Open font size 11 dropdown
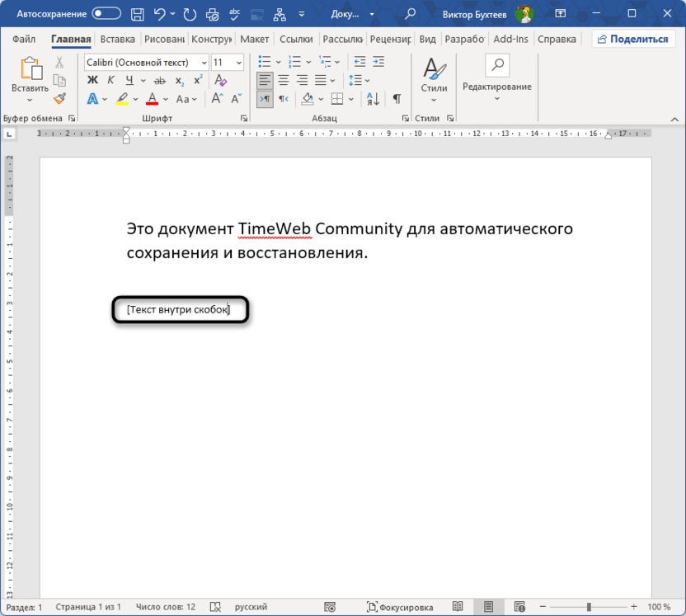 [x=239, y=63]
